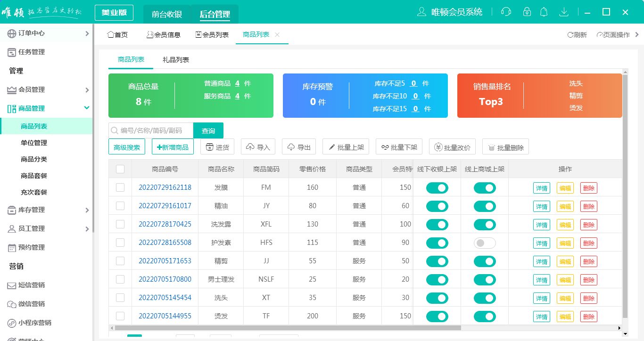Close the 商品列表 page tab
This screenshot has height=341, width=644.
pos(277,34)
